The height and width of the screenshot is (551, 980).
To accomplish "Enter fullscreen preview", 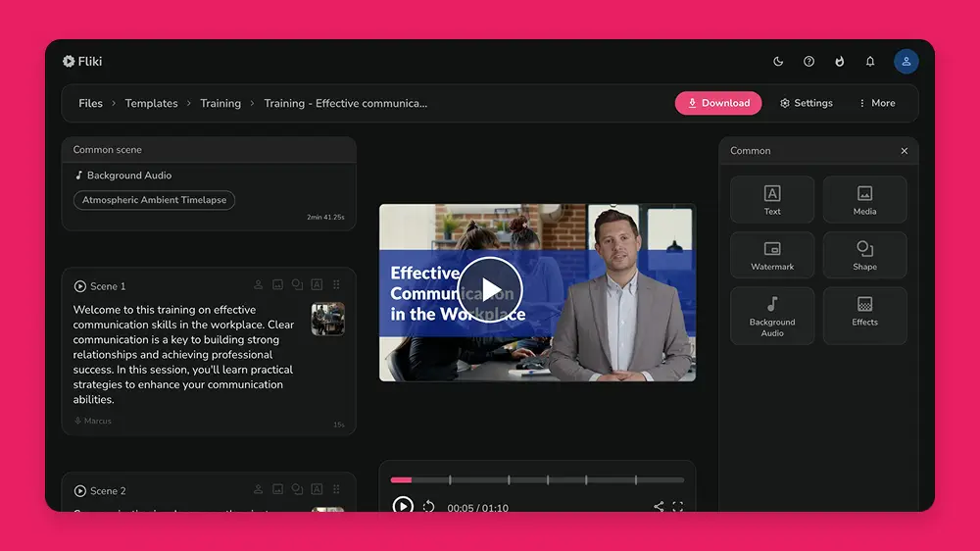I will (x=678, y=506).
